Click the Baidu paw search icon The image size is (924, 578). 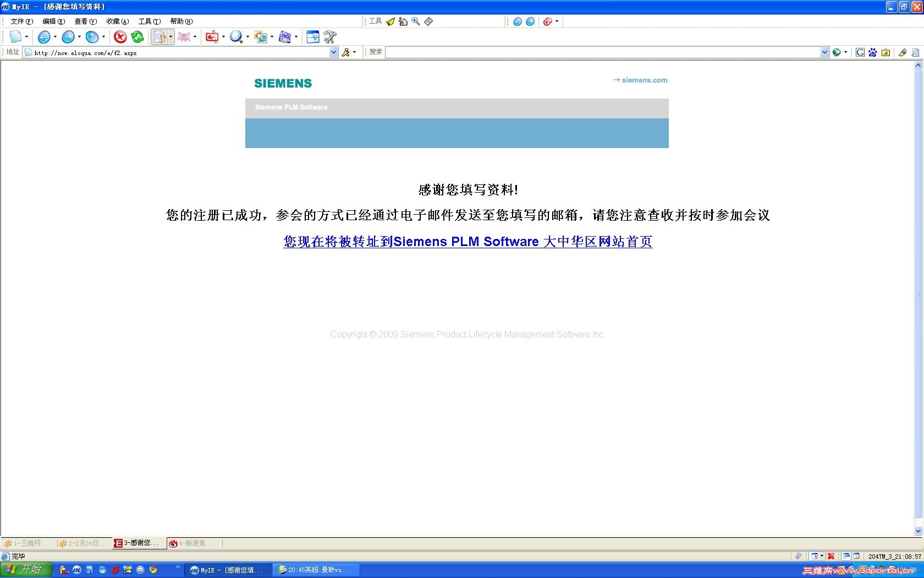873,52
